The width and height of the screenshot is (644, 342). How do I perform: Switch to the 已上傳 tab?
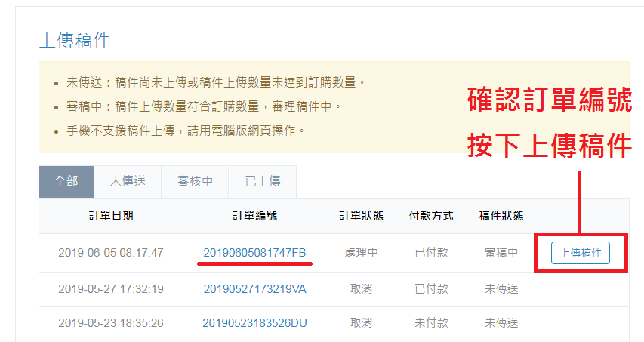tap(263, 182)
